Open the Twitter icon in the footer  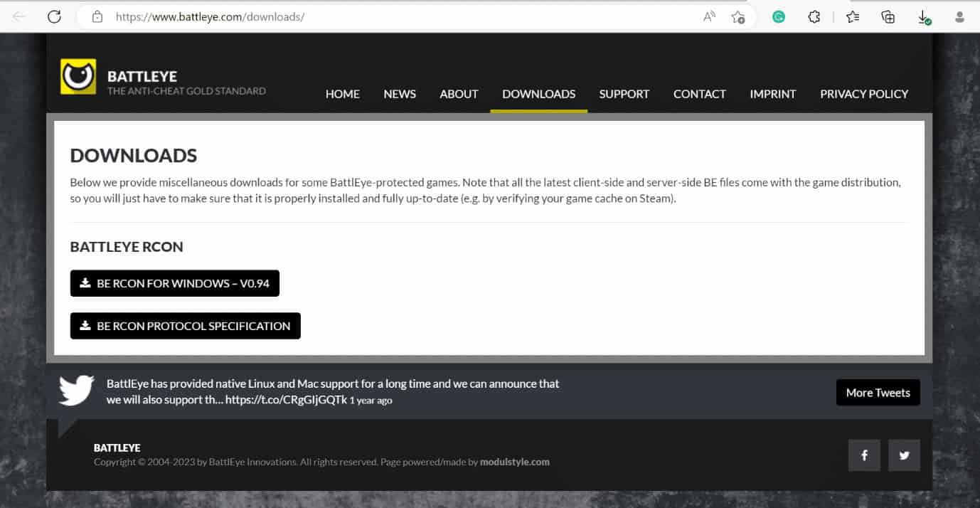tap(904, 455)
